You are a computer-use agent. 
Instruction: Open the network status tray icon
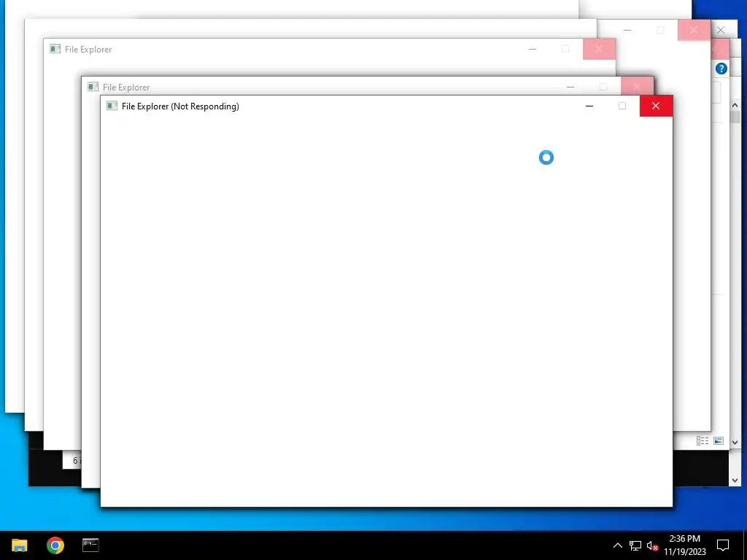coord(635,545)
